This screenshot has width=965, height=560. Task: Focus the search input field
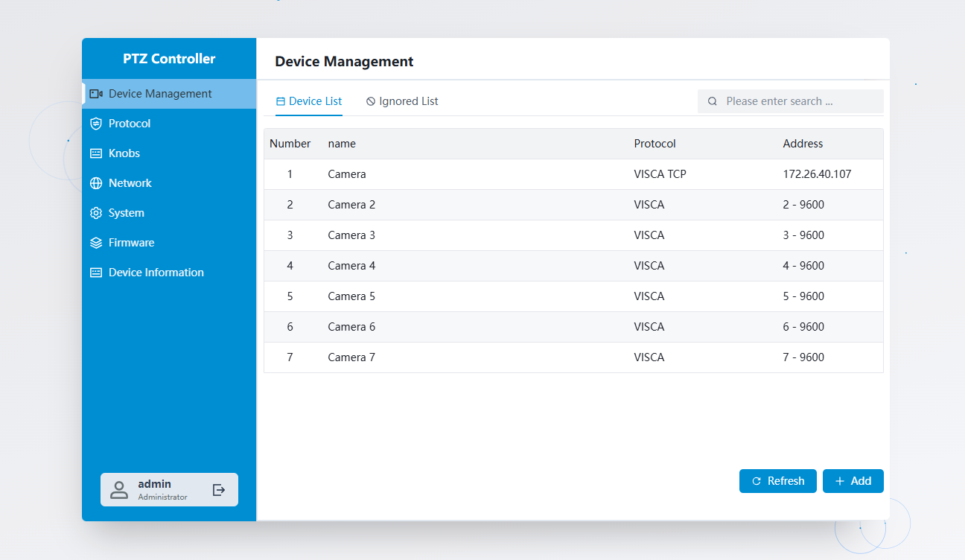791,101
